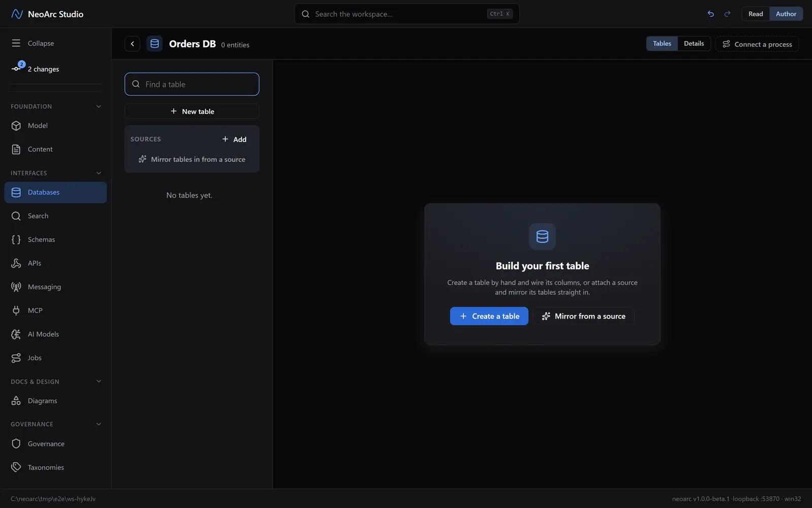Image resolution: width=812 pixels, height=508 pixels.
Task: Switch to the Details tab
Action: (x=694, y=43)
